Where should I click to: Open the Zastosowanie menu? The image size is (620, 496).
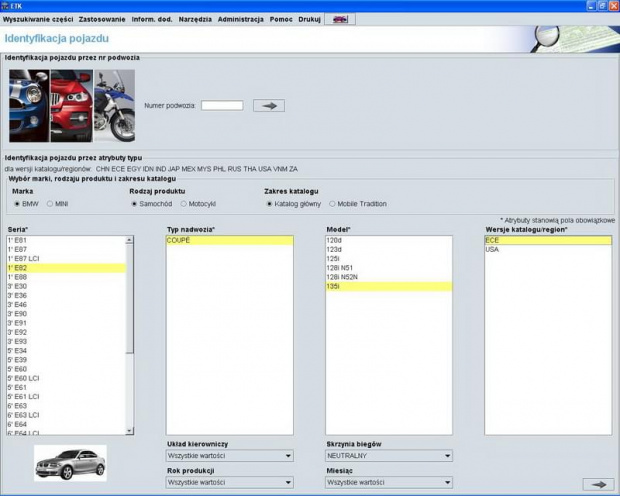pos(102,19)
